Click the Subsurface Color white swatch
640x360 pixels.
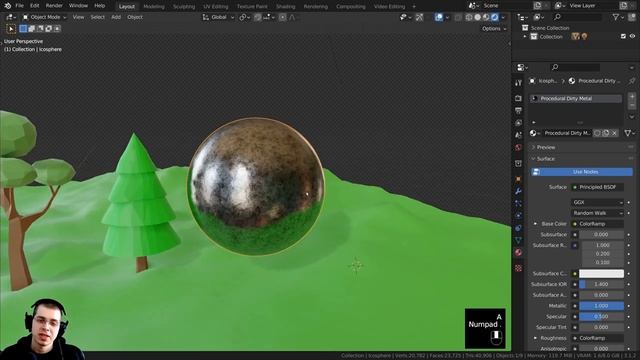(601, 273)
